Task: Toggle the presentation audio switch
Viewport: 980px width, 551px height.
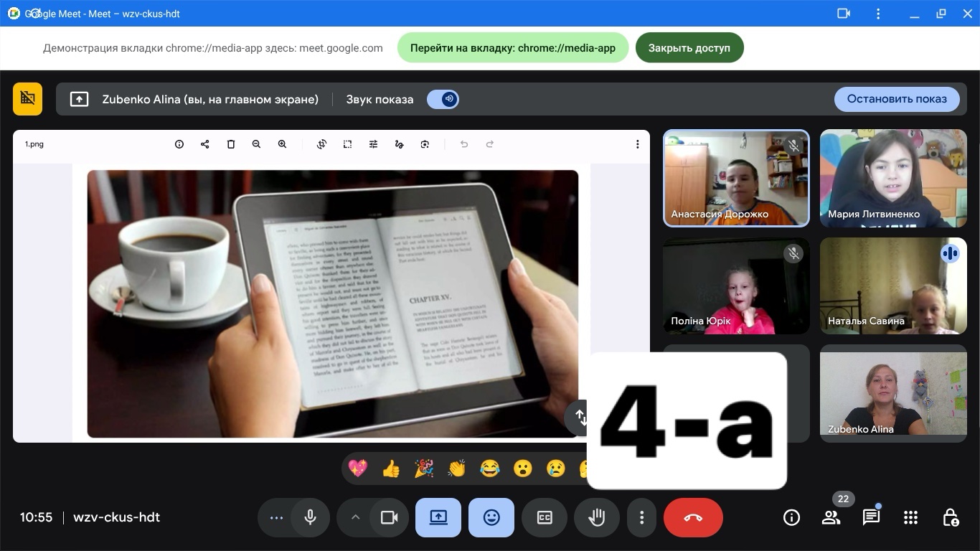Action: point(443,99)
